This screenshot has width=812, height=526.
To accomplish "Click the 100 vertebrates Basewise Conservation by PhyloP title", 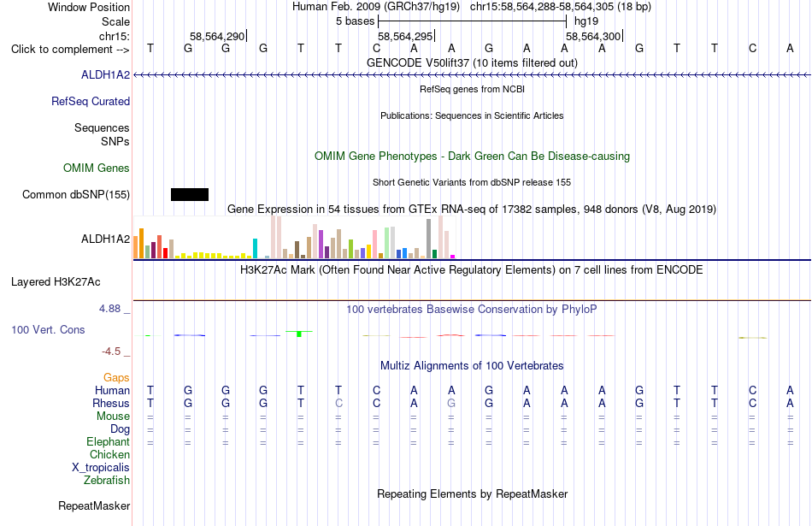I will 472,310.
